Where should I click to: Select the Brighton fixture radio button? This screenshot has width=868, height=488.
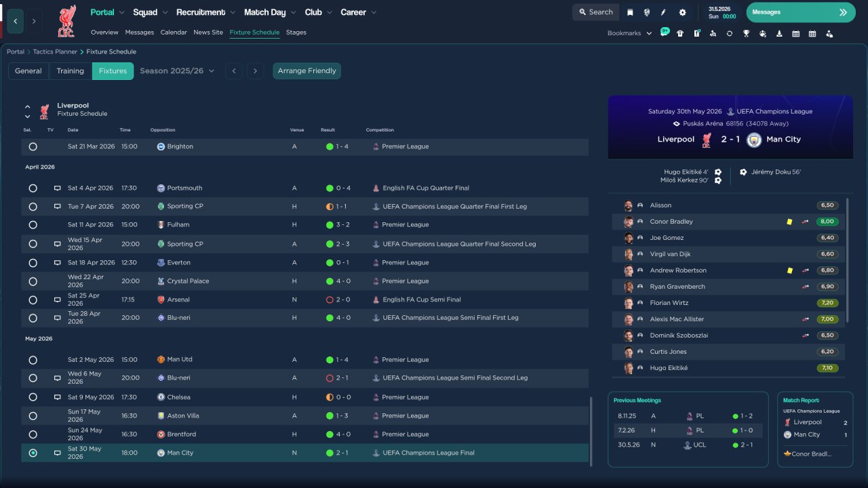pyautogui.click(x=33, y=146)
